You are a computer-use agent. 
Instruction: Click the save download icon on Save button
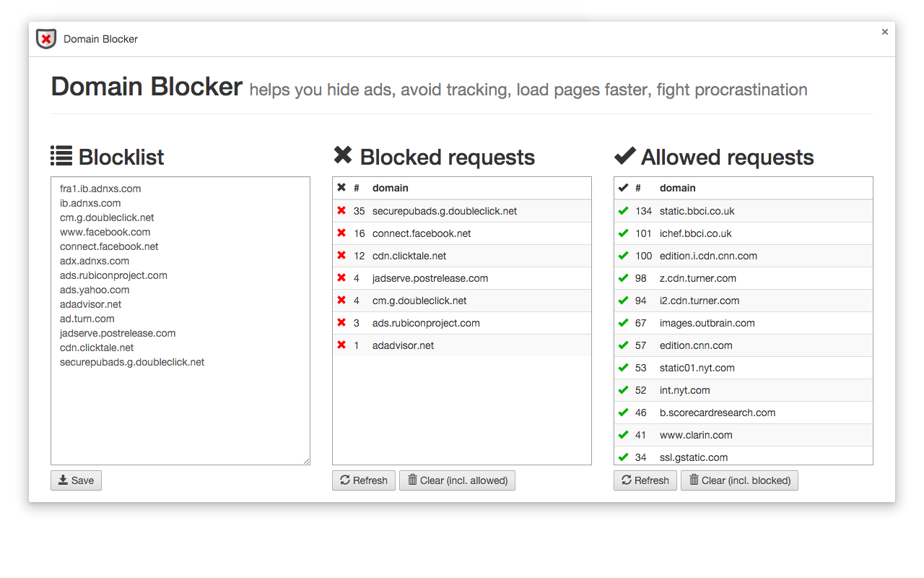click(65, 480)
